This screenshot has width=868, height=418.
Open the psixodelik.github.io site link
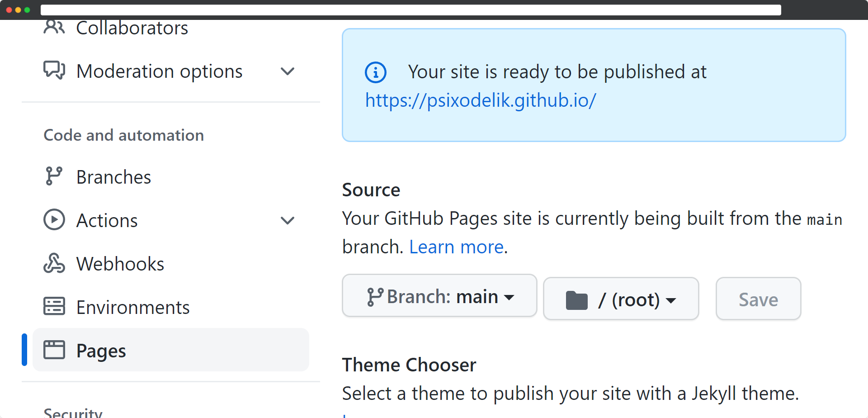[x=481, y=100]
